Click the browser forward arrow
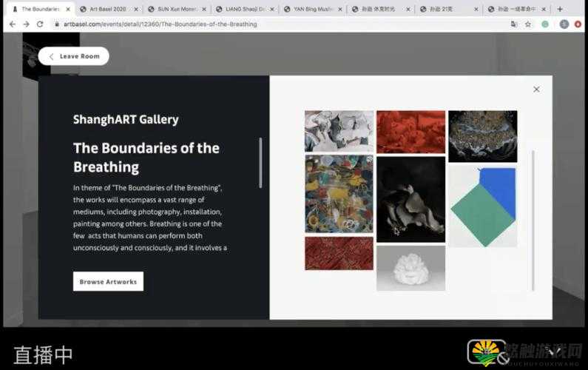Screen dimensions: 588x370 [26, 24]
